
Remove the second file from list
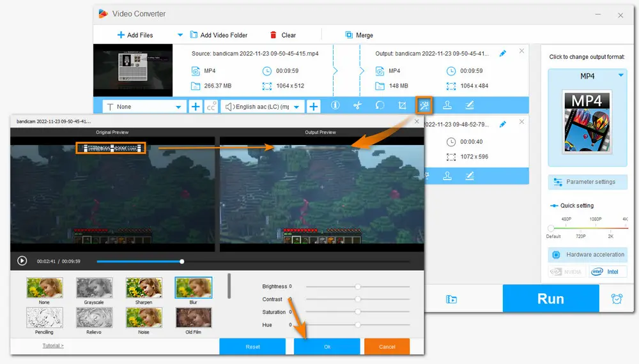click(x=521, y=122)
